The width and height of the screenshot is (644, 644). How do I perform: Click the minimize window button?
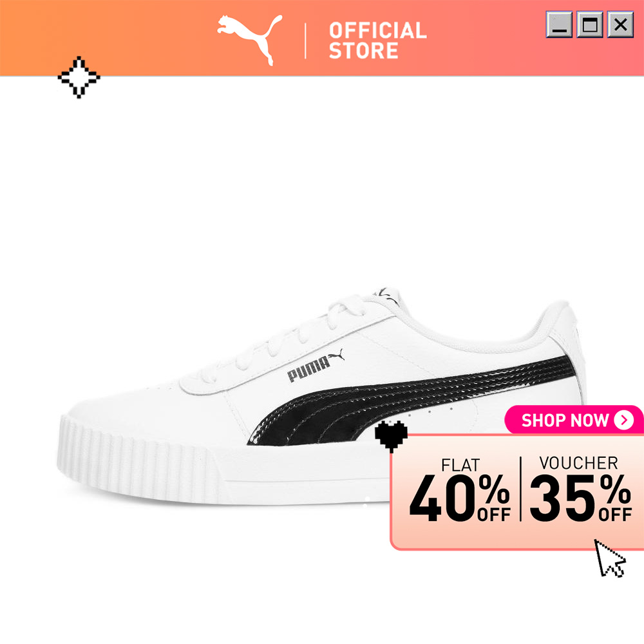pyautogui.click(x=559, y=24)
